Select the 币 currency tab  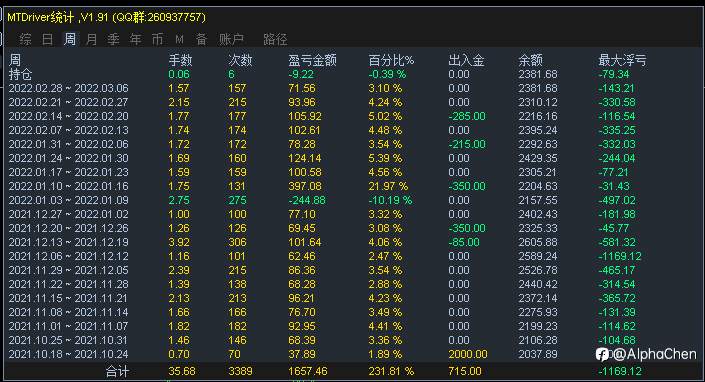(x=157, y=40)
